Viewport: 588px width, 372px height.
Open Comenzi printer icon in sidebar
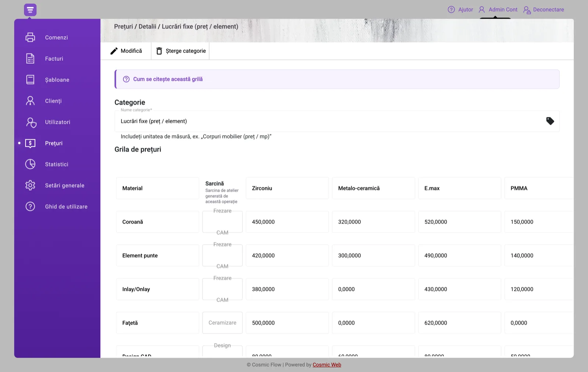[x=30, y=37]
